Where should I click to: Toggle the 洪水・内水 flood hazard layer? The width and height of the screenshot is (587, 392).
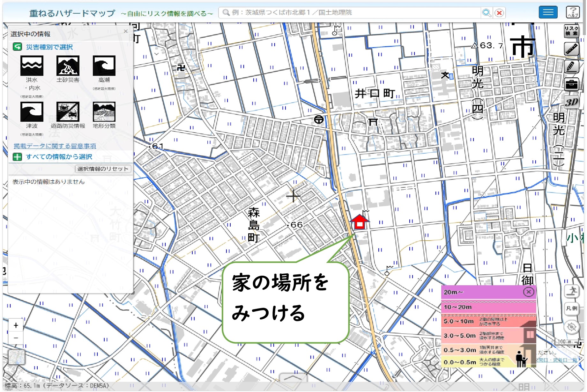pos(32,66)
